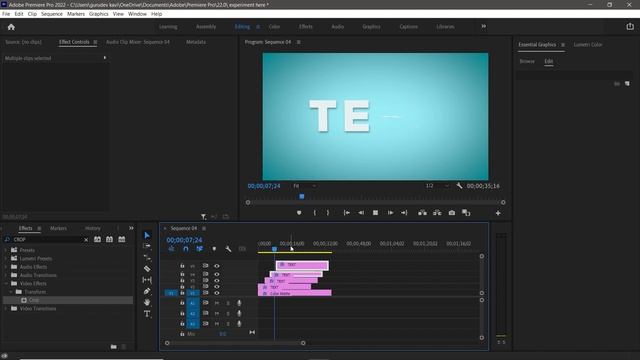This screenshot has width=640, height=360.
Task: Open the Graphics menu
Action: coord(99,14)
